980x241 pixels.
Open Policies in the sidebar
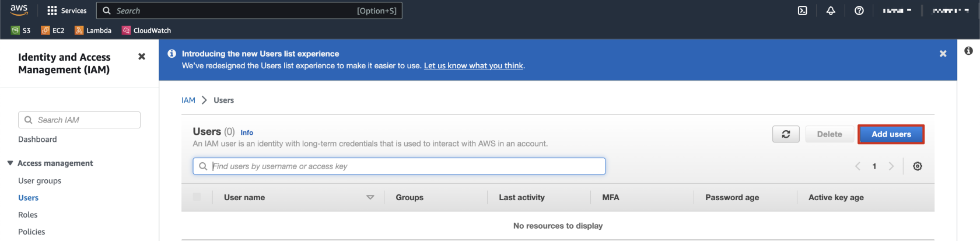pyautogui.click(x=32, y=232)
